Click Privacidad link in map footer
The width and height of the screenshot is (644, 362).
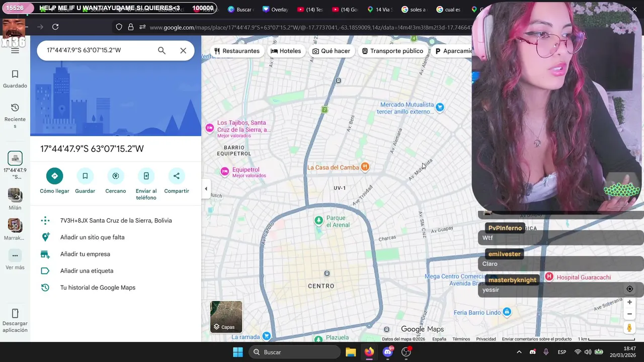(x=486, y=339)
